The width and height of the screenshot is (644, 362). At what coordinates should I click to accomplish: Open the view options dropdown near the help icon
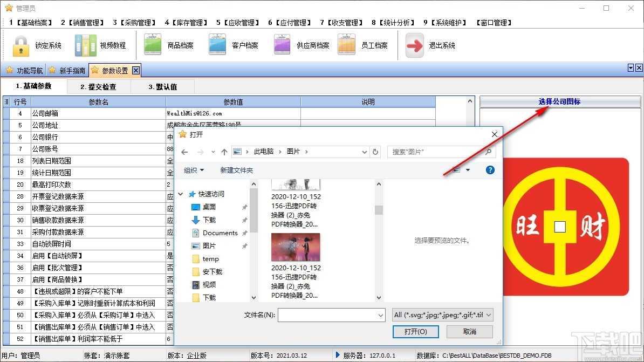(x=462, y=170)
